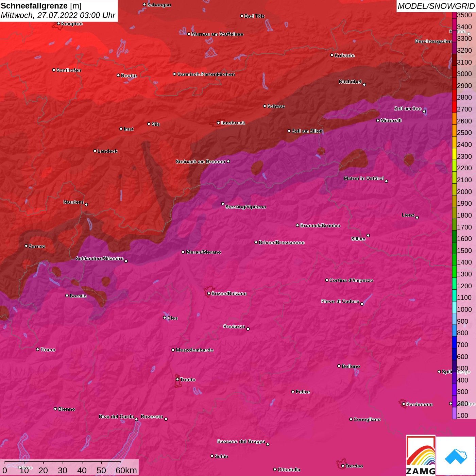
Task: Click the MODEL/SNOWGRiD label
Action: tap(436, 6)
